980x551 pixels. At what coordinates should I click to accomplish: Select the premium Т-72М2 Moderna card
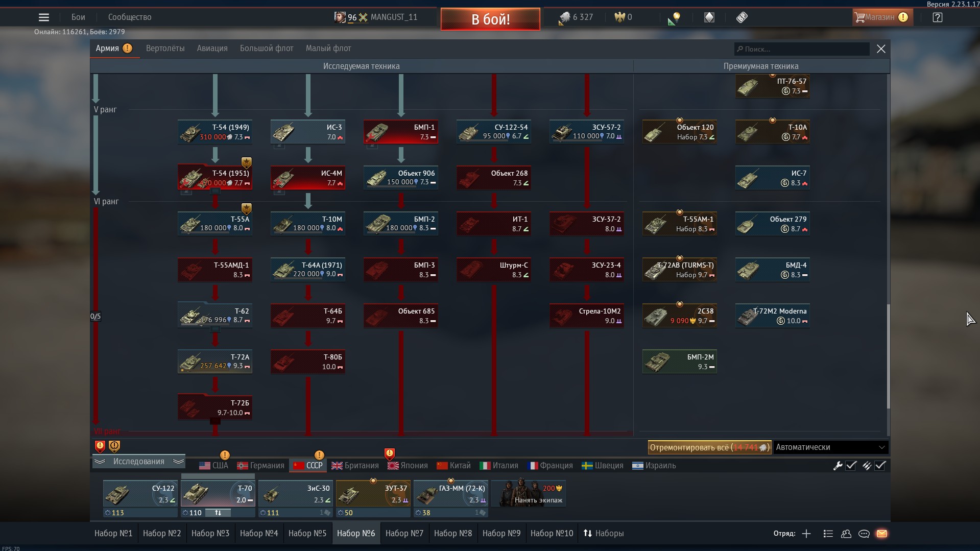tap(773, 316)
